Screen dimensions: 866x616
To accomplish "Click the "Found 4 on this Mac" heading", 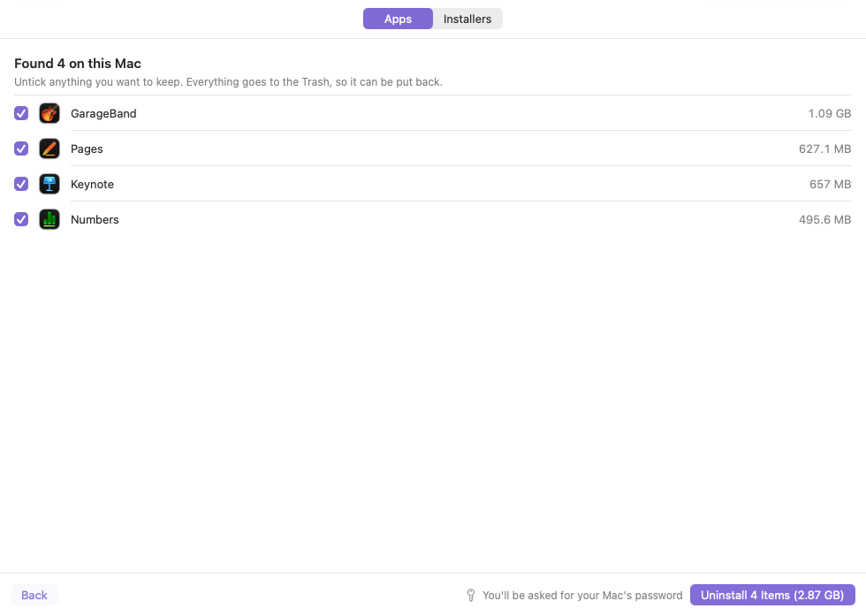I will click(x=78, y=64).
